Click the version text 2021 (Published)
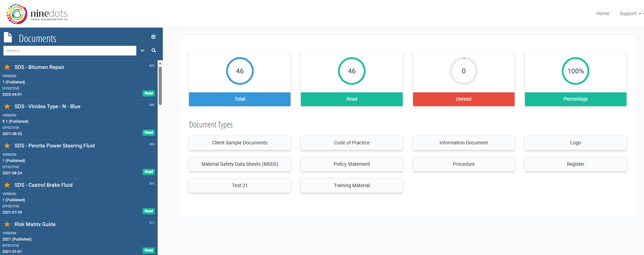Image resolution: width=644 pixels, height=255 pixels. (17, 239)
